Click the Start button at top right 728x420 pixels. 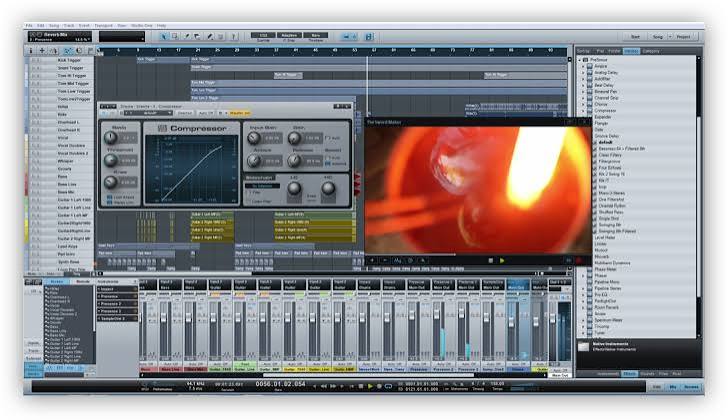tap(635, 37)
